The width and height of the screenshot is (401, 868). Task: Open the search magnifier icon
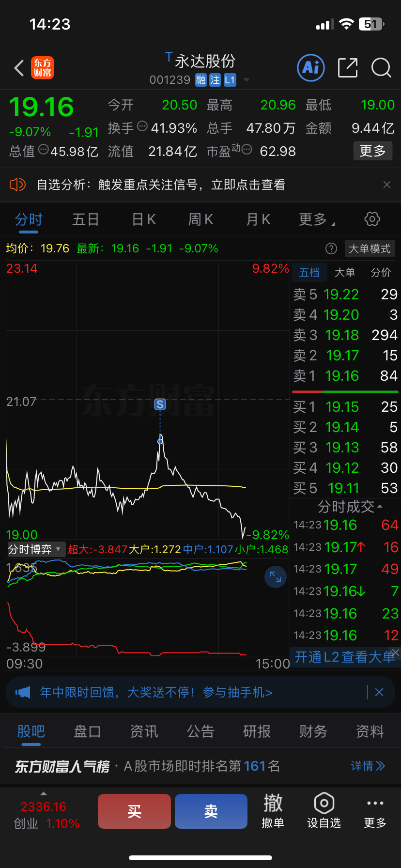click(381, 68)
